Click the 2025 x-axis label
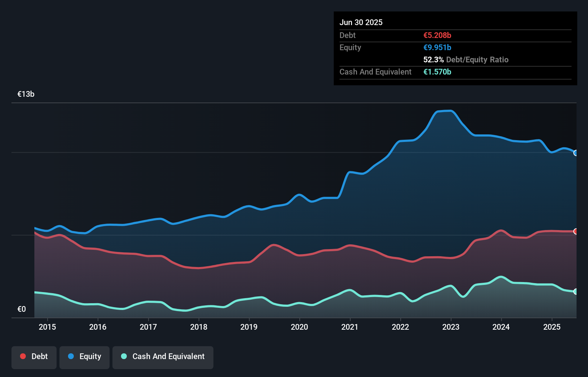Screen dimensions: 588x377 pyautogui.click(x=552, y=327)
